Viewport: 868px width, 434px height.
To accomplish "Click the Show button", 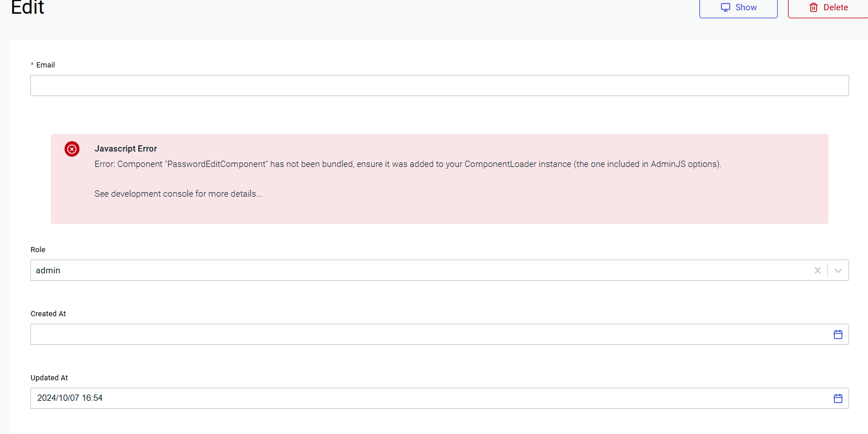I will 738,9.
